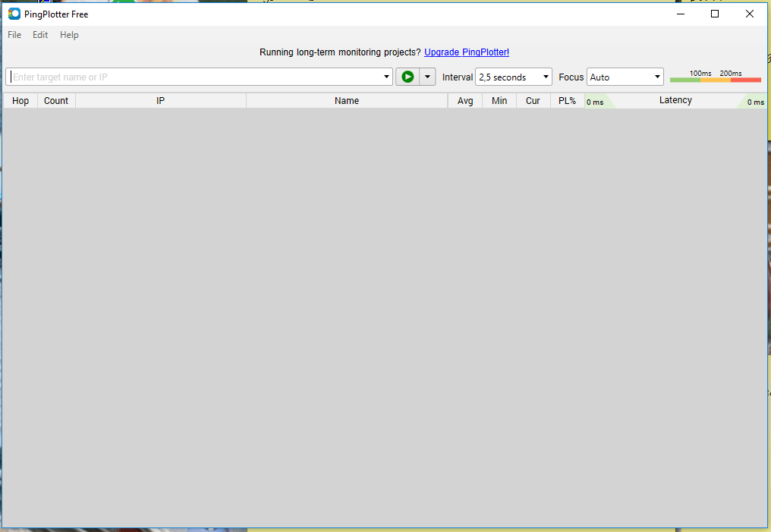
Task: Open the Edit menu
Action: (40, 35)
